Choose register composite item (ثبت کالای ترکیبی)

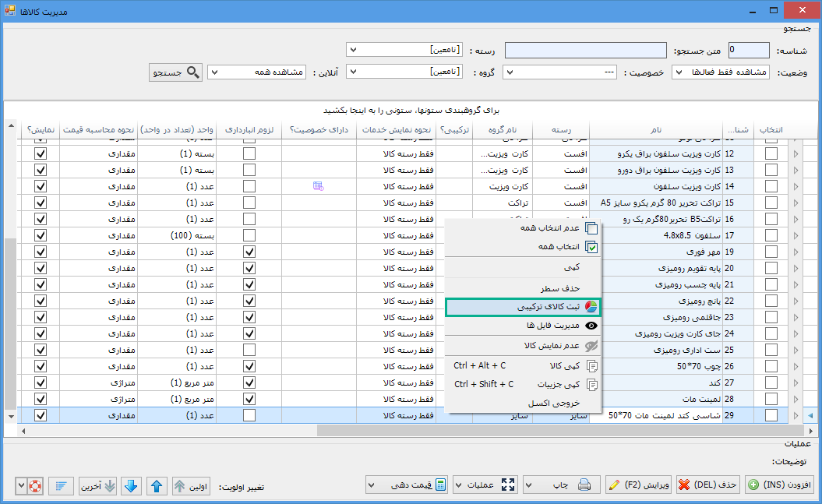point(523,307)
